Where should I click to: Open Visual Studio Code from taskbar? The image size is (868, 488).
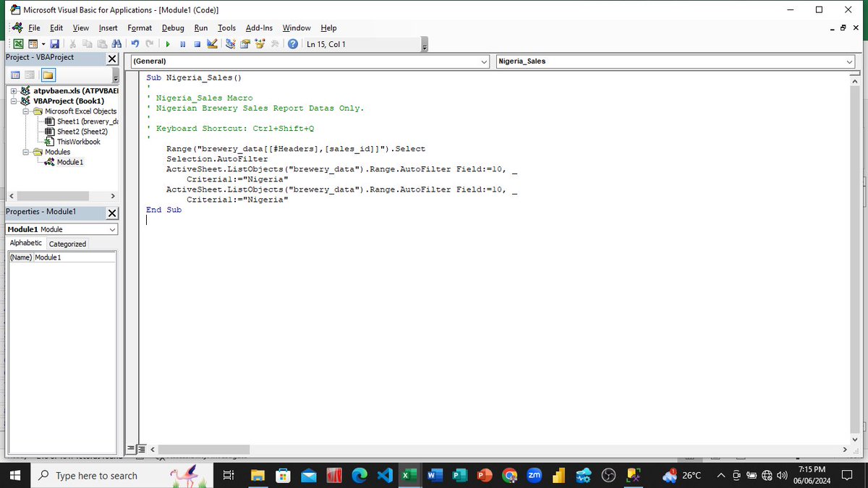(384, 475)
